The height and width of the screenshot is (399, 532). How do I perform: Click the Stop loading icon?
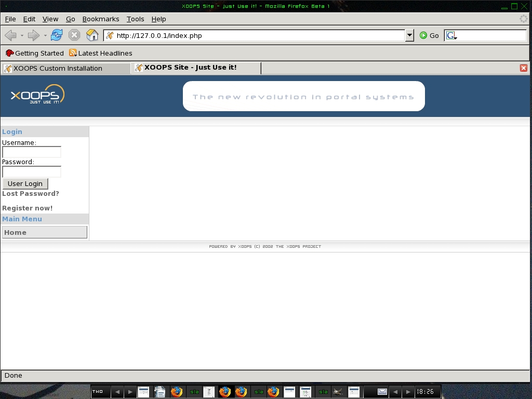click(x=74, y=35)
